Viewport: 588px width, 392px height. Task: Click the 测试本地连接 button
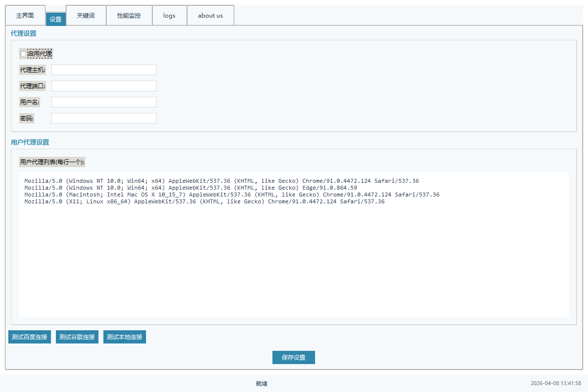(124, 337)
